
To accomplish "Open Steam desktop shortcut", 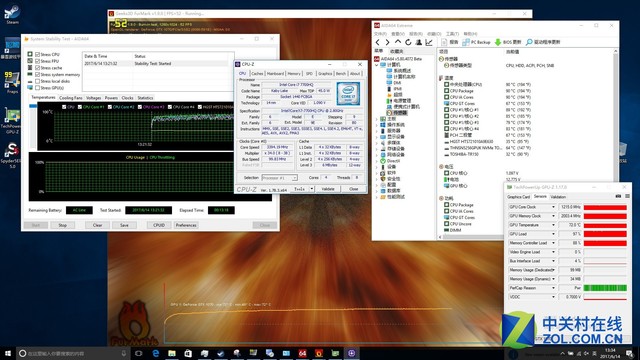I will pos(12,14).
